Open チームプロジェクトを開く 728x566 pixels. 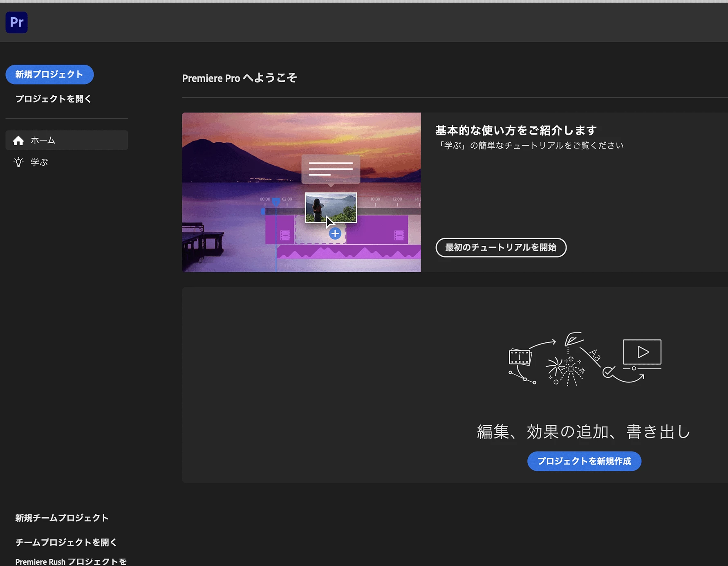coord(66,542)
